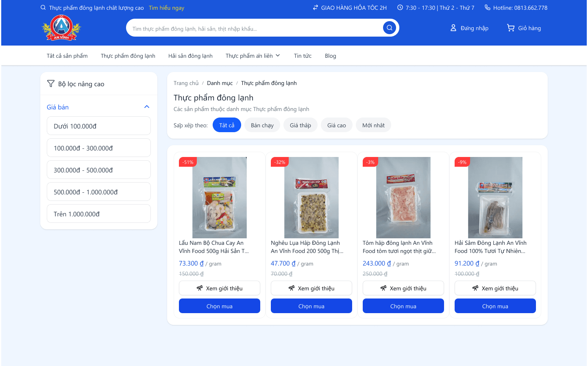Click Chọn mua for Nghêu Lụa Hấp
588x366 pixels.
tap(311, 306)
